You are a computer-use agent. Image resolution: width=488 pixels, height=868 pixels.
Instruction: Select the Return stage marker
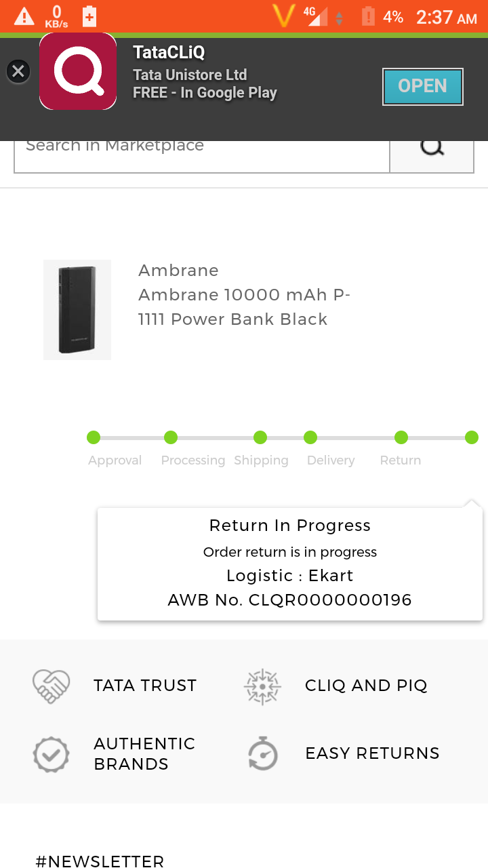coord(401,437)
